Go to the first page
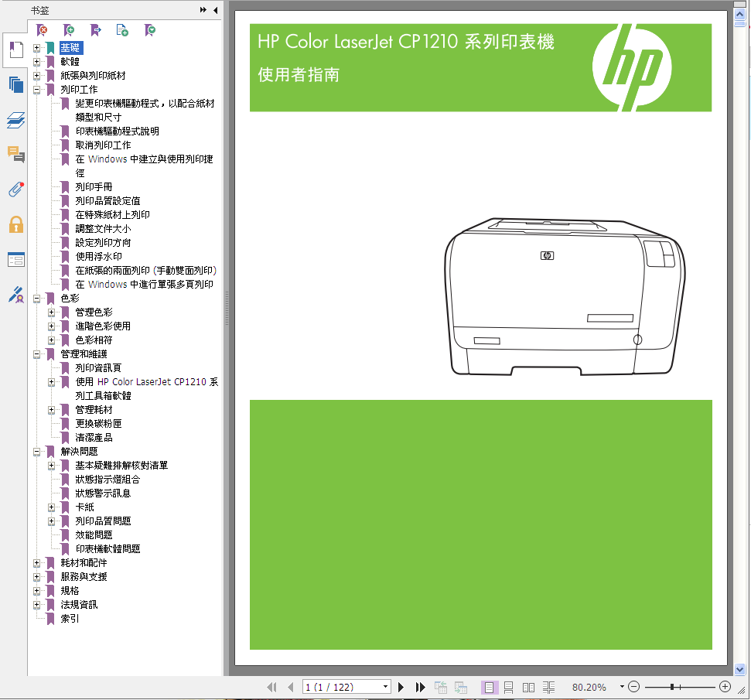751x700 pixels. coord(272,688)
